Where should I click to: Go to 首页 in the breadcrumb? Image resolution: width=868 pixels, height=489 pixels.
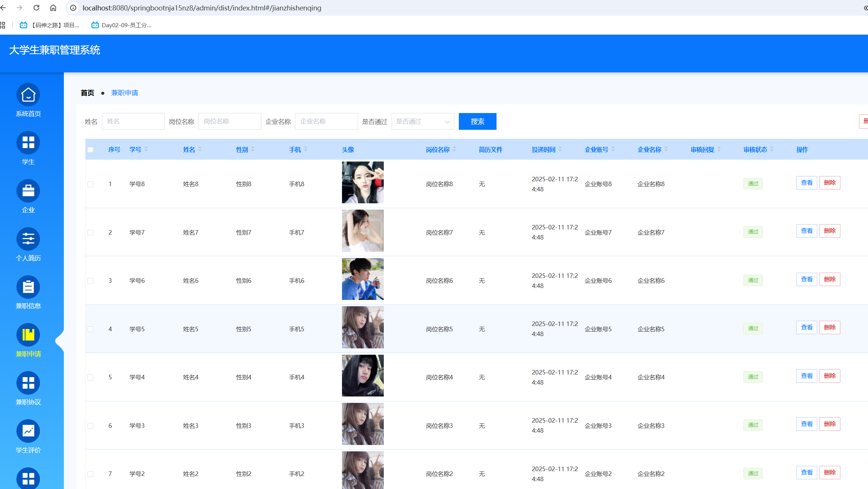87,93
